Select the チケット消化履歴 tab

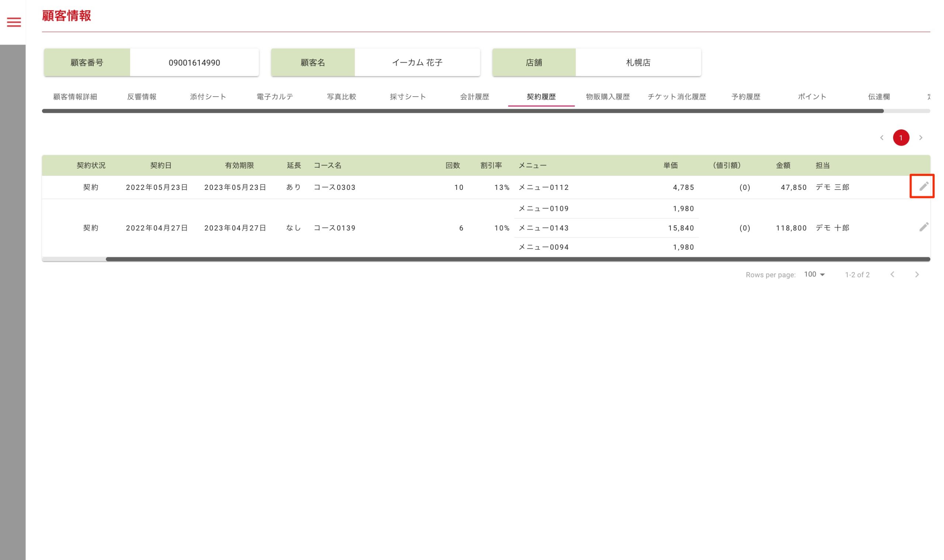[x=677, y=97]
